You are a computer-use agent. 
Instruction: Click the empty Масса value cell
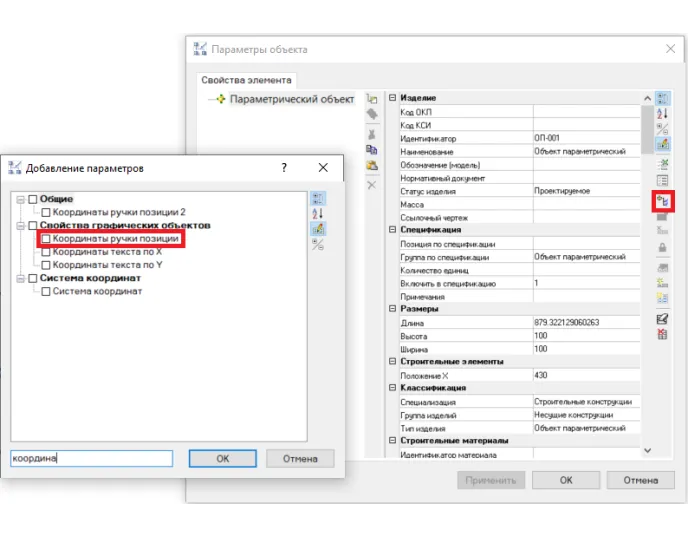pos(587,204)
